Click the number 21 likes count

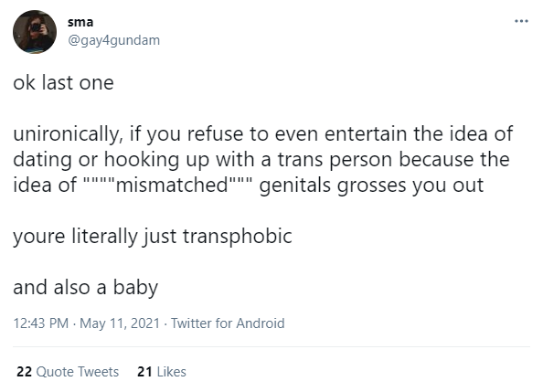tap(144, 372)
